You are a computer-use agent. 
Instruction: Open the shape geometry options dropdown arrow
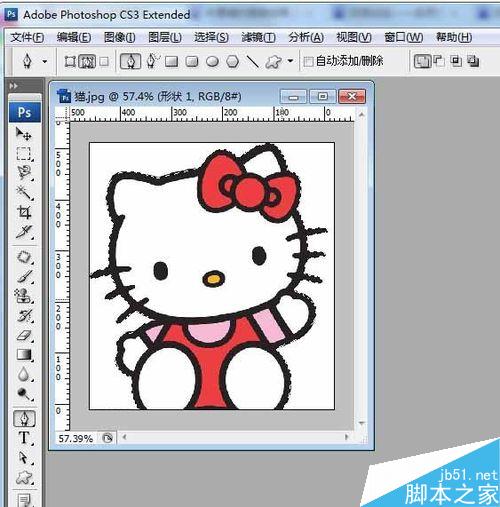290,61
